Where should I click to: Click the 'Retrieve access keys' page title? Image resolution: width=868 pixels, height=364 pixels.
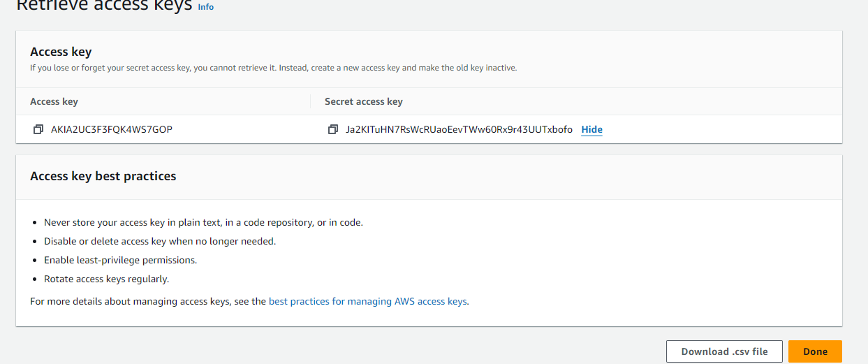coord(103,6)
